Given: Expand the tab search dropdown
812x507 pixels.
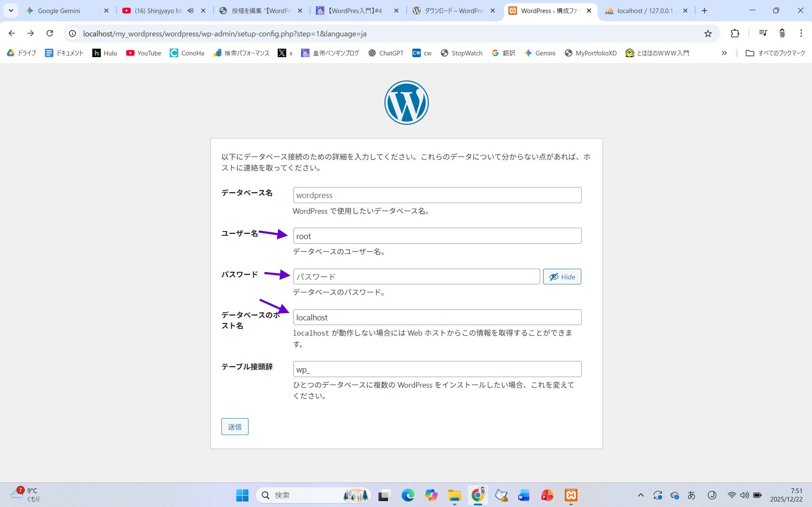Looking at the screenshot, I should pyautogui.click(x=11, y=11).
